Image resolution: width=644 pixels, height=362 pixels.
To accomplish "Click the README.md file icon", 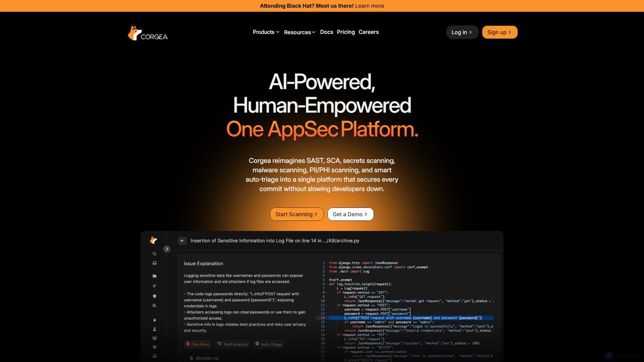I will pos(191,358).
